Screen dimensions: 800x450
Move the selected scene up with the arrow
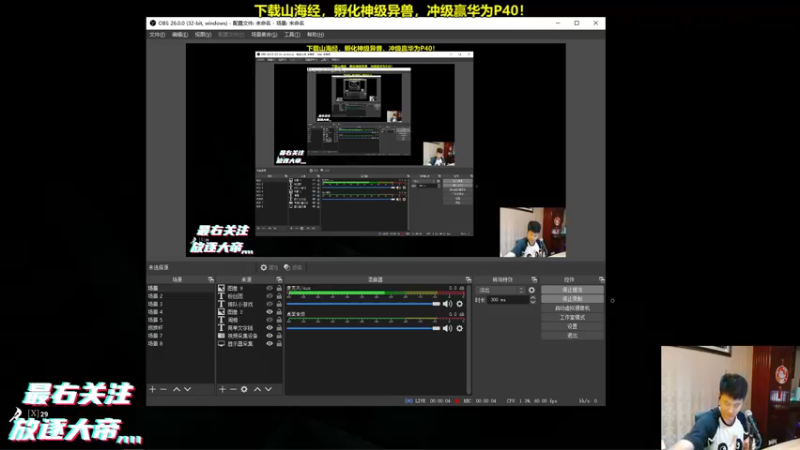coord(177,389)
